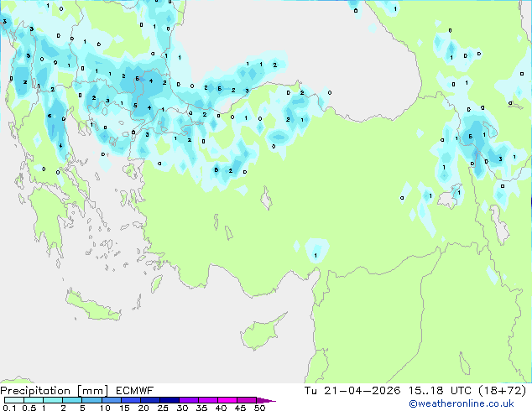Click the island of Cyprus on the map
This screenshot has height=411, width=532.
click(x=261, y=333)
